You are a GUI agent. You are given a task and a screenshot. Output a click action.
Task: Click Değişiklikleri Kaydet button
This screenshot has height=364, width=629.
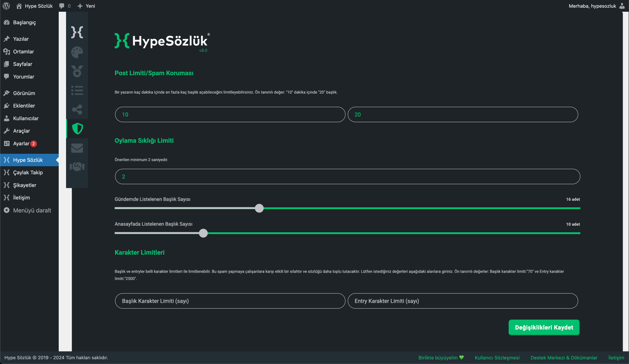coord(544,327)
